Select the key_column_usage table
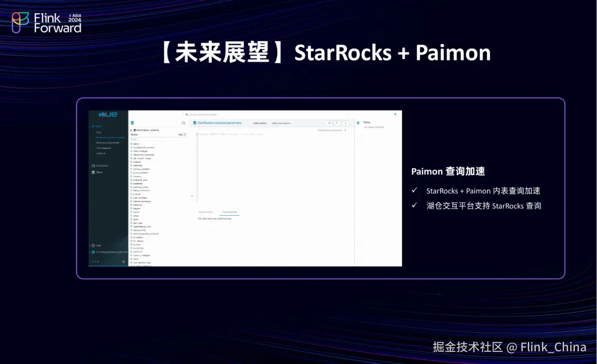The height and width of the screenshot is (364, 597). coord(142,158)
